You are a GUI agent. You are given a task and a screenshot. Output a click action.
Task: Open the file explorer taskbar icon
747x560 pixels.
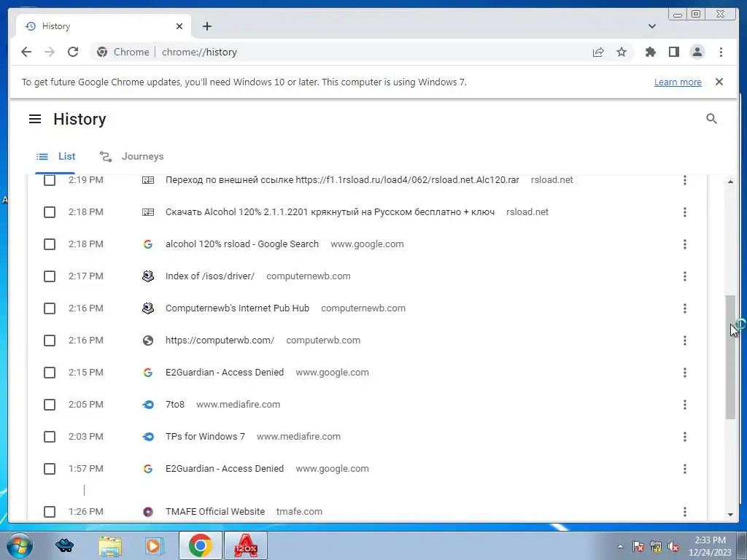click(110, 545)
